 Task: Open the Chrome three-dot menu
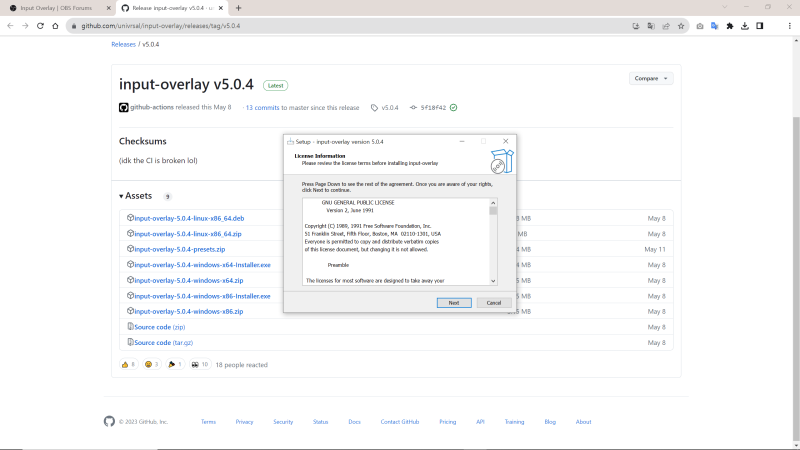(789, 26)
